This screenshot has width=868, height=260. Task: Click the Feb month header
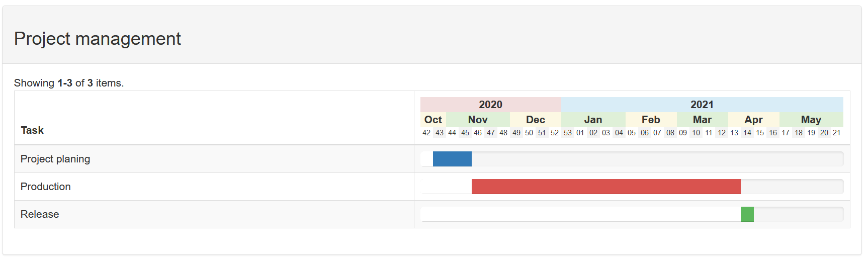click(x=651, y=120)
